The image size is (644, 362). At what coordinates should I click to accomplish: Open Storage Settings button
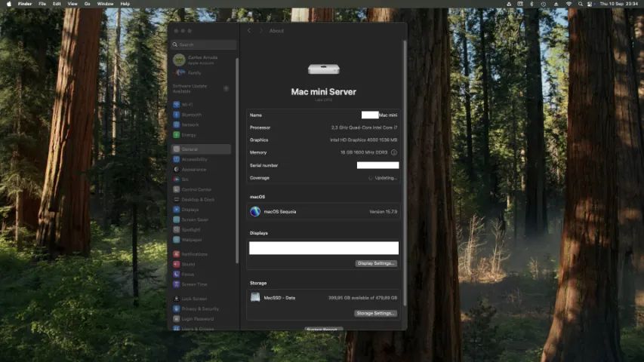coord(375,313)
